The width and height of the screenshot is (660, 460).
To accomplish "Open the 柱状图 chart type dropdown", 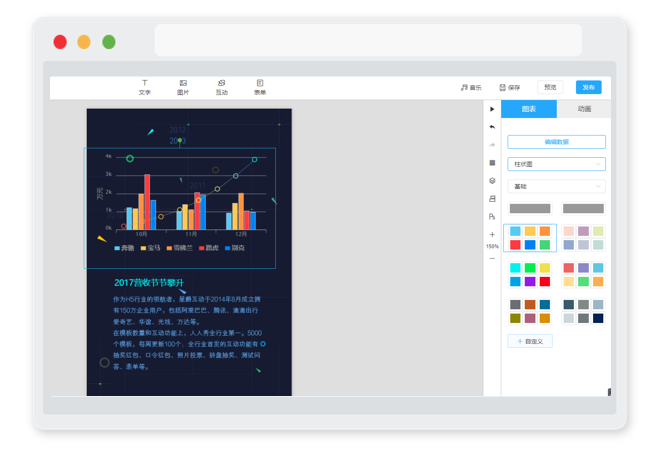I will tap(556, 164).
